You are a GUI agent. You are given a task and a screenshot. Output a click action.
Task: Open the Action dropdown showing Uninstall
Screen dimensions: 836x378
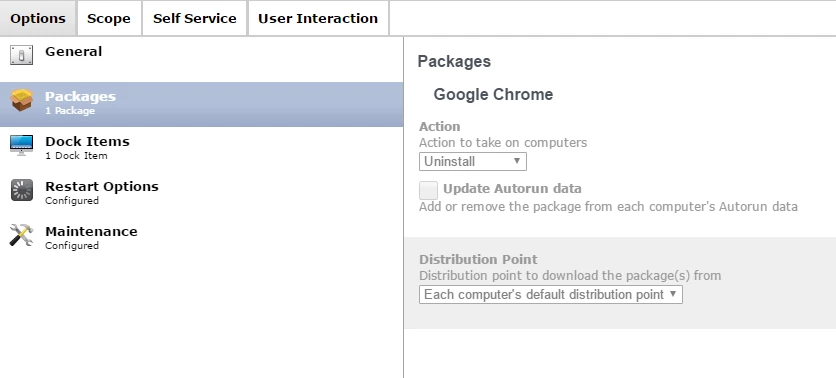point(472,162)
